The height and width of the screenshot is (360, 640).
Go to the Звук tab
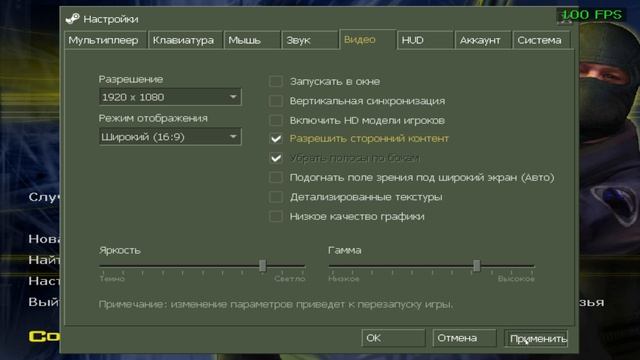pos(310,40)
